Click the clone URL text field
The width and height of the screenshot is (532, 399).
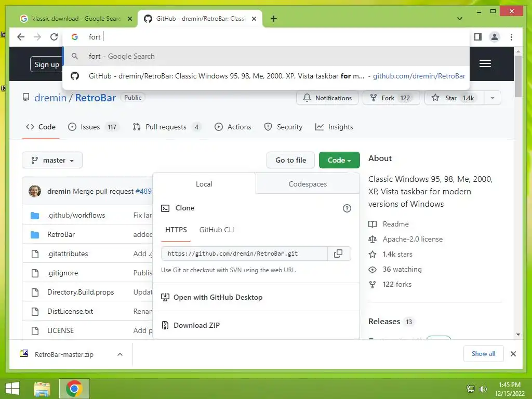244,254
